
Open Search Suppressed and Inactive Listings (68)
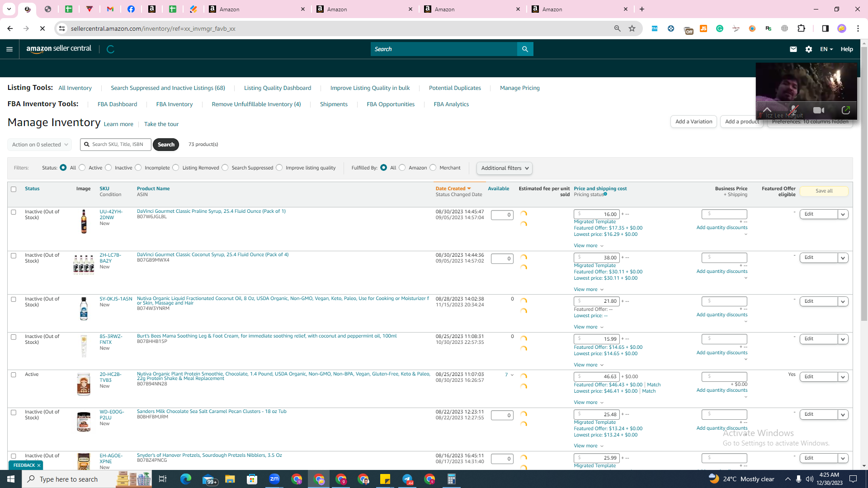click(x=168, y=88)
